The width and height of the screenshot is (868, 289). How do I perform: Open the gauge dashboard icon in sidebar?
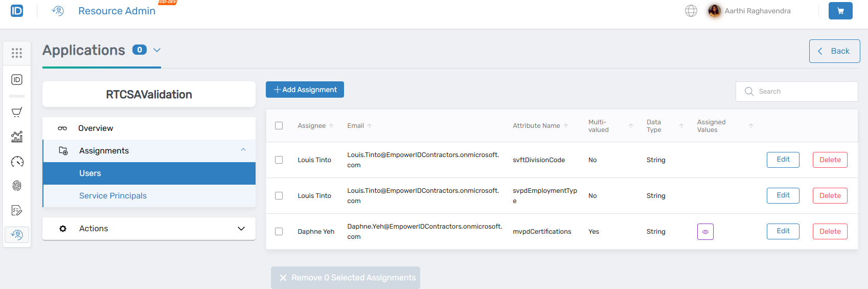coord(17,162)
